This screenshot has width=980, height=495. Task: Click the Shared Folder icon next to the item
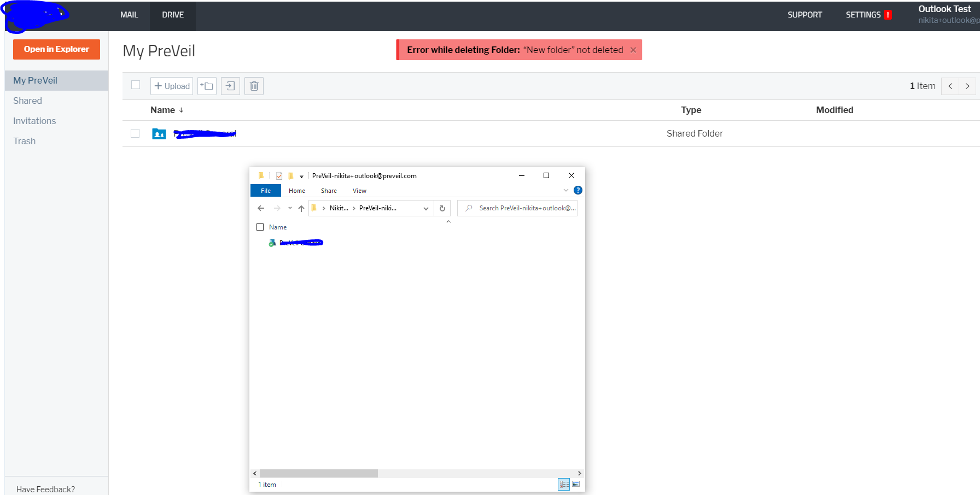click(x=159, y=133)
